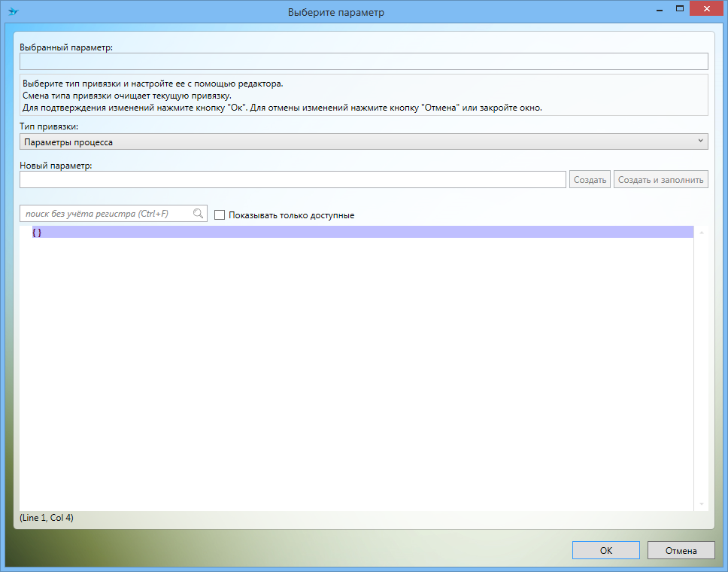Click the magnifier icon in search box

199,214
